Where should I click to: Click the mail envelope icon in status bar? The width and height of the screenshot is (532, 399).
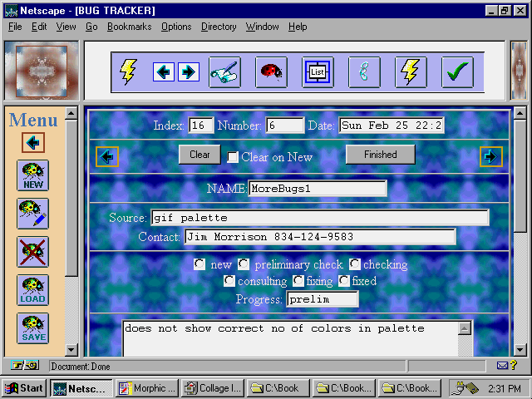[502, 366]
